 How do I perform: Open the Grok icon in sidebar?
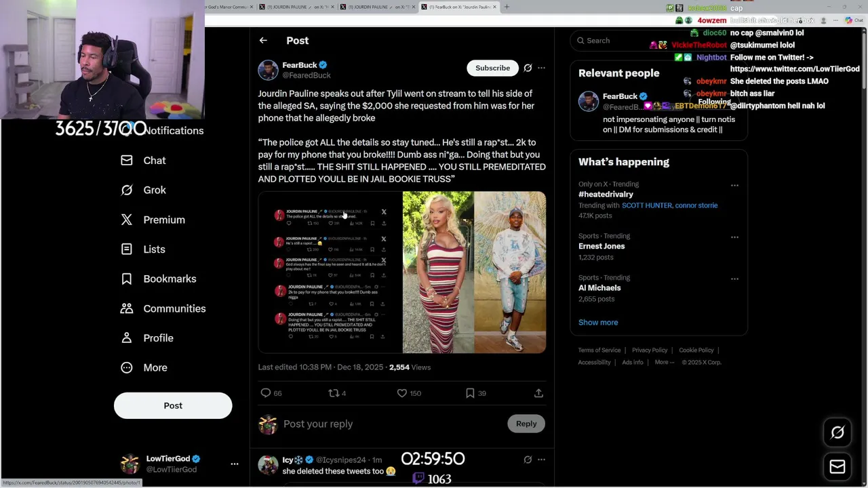click(x=127, y=190)
